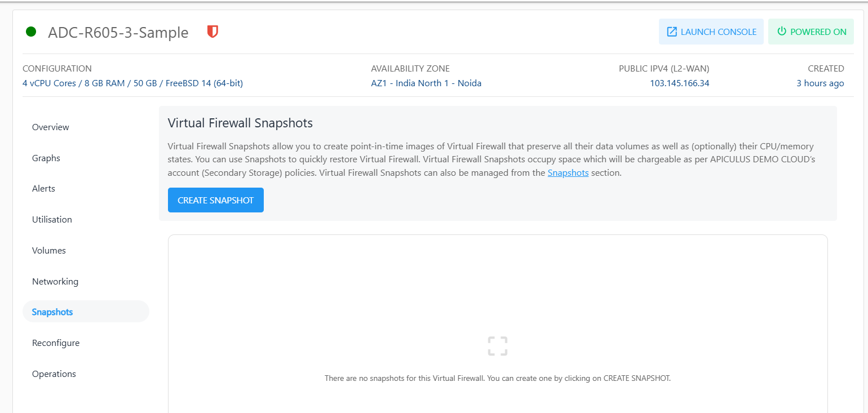This screenshot has height=413, width=868.
Task: Click the Launch Console external-link icon
Action: coord(672,32)
